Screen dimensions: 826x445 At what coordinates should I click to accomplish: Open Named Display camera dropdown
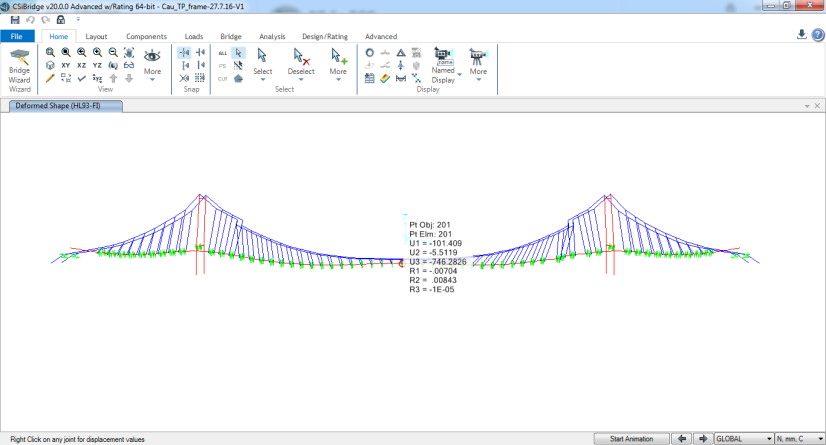445,65
